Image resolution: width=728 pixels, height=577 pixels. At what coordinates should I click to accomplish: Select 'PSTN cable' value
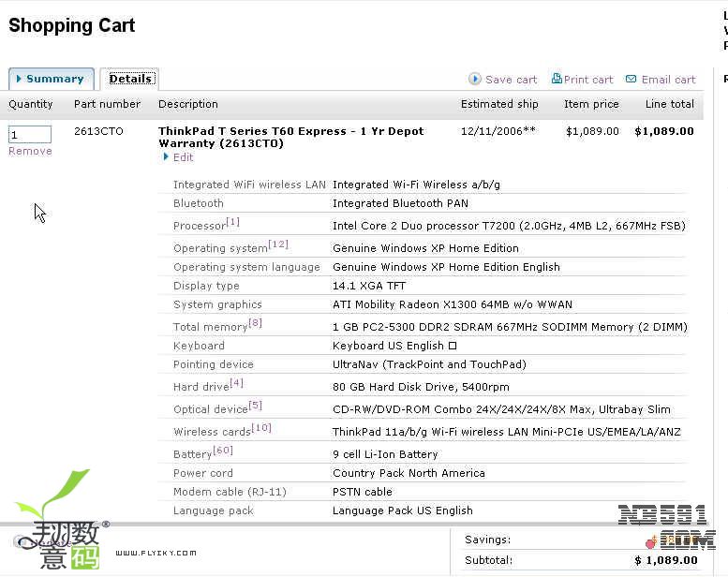(363, 492)
